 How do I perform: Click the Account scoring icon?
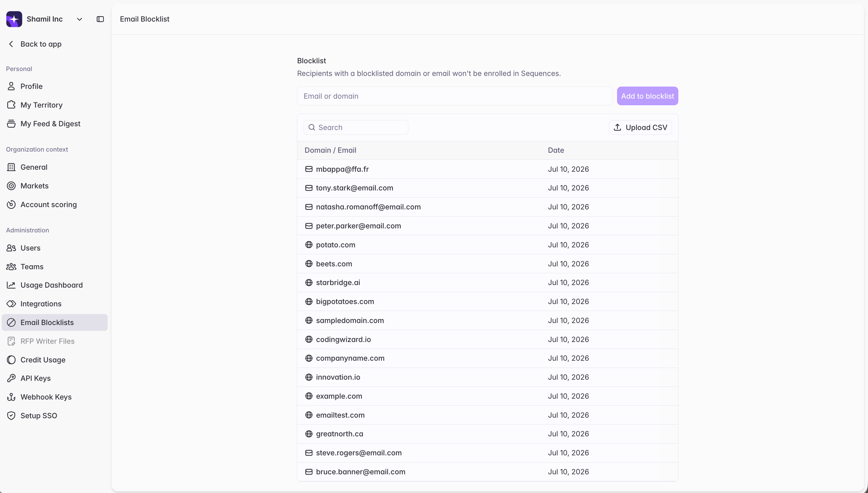(x=11, y=205)
